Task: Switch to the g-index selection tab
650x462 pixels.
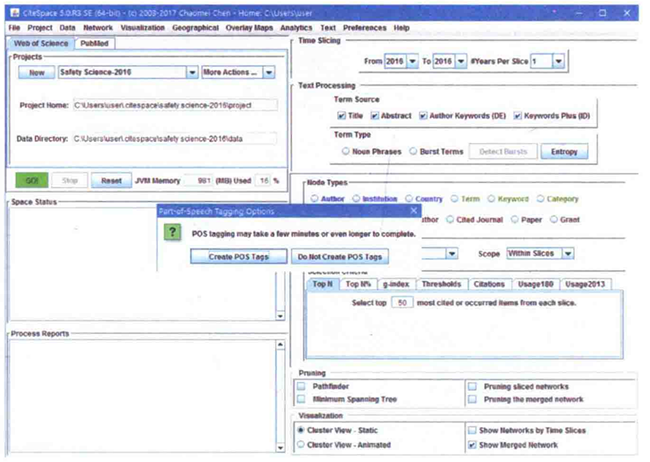Action: pos(394,284)
